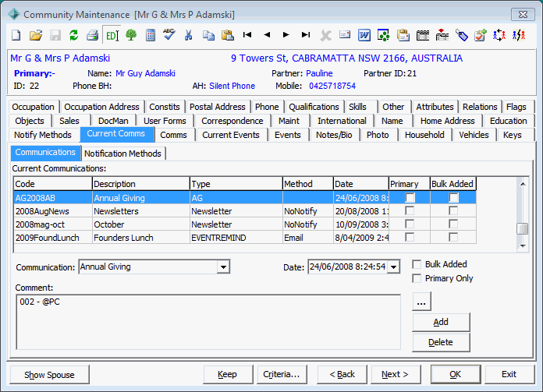Click the Cut scissors icon
Screen dimensions: 543x392
pyautogui.click(x=188, y=35)
